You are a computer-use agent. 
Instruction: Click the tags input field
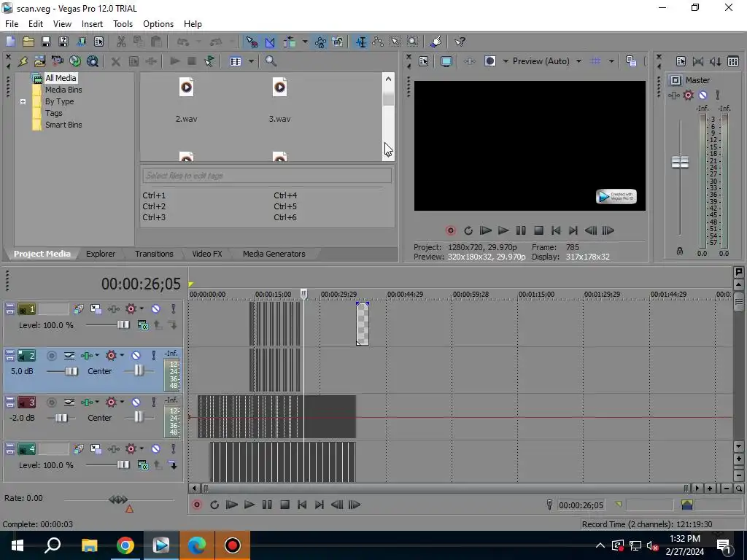[267, 176]
